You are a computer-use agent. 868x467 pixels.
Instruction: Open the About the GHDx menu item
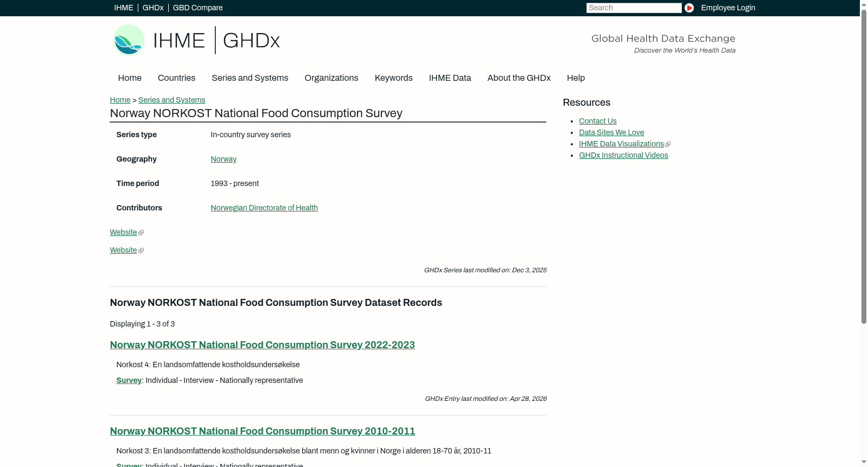(x=519, y=78)
